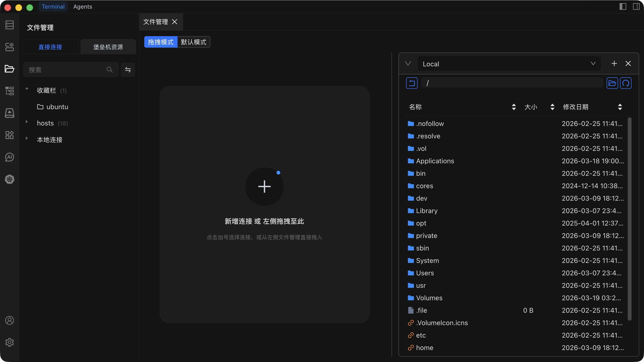Image resolution: width=644 pixels, height=362 pixels.
Task: Click the large plus to add connection
Action: point(264,186)
